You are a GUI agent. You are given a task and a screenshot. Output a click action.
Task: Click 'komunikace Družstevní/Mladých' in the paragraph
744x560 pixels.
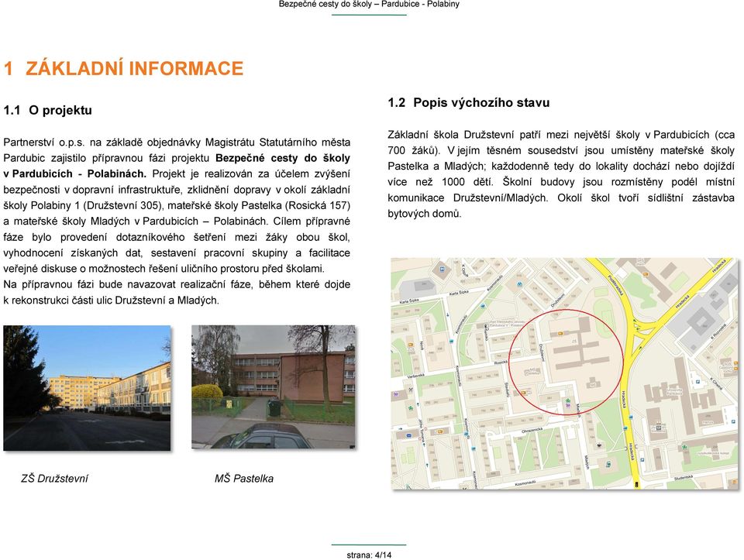point(467,198)
